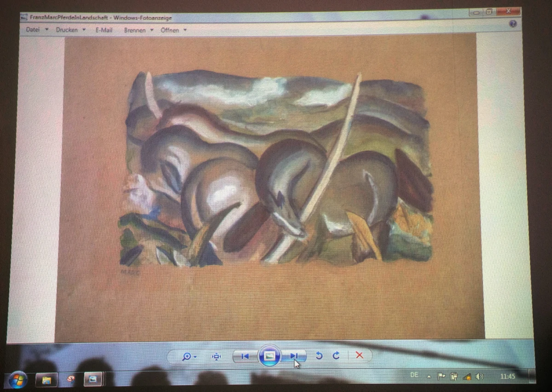
Task: Click the Windows Start orb
Action: [x=18, y=380]
